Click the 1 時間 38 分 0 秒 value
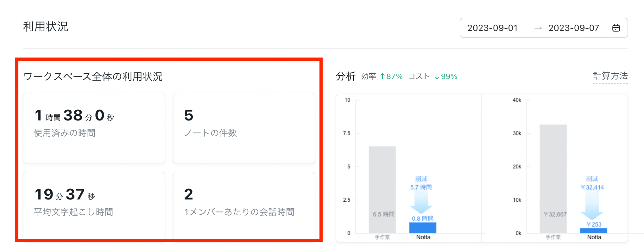Image resolution: width=644 pixels, height=251 pixels. (x=74, y=115)
